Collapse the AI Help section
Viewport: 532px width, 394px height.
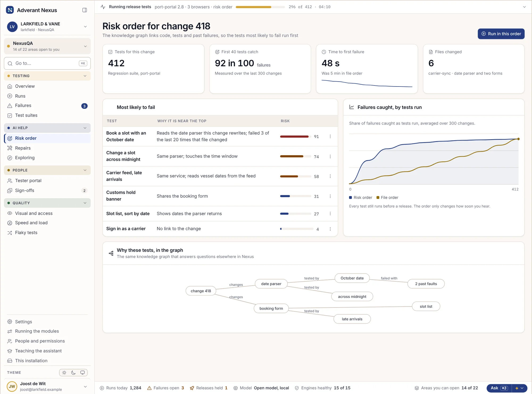47,128
